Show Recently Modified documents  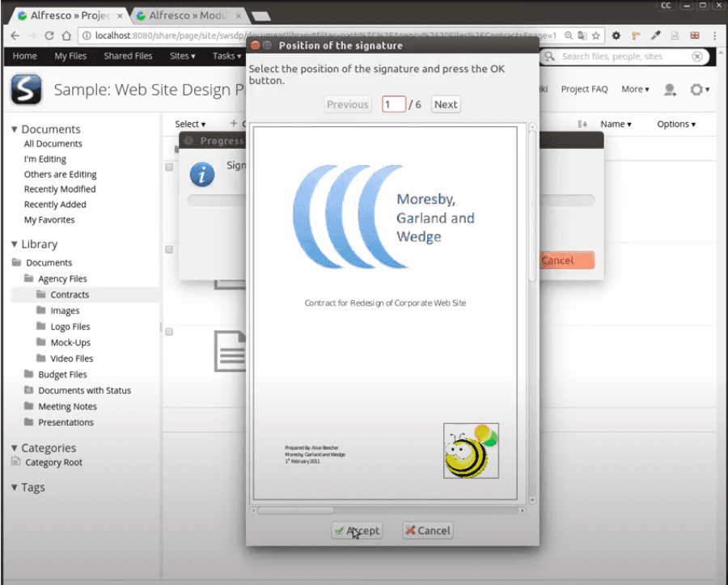60,189
